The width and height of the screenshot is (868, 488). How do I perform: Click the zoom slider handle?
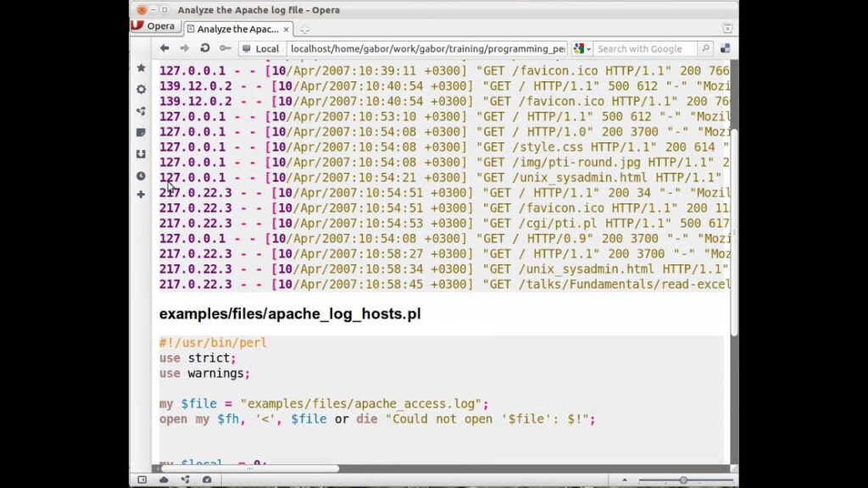coord(683,480)
